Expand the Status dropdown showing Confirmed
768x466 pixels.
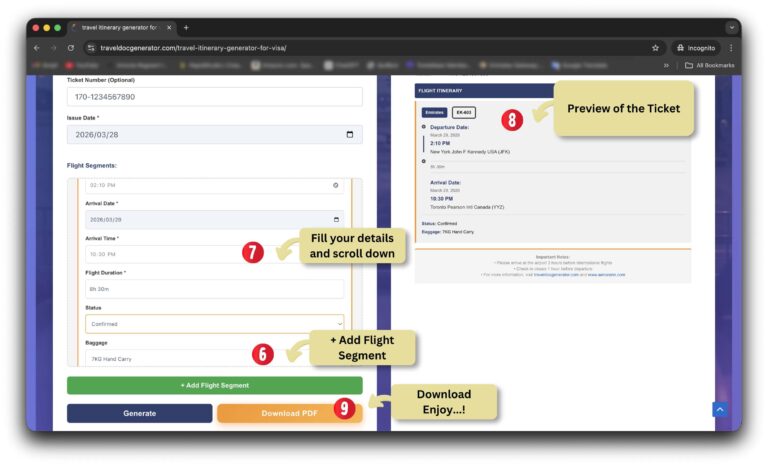214,323
